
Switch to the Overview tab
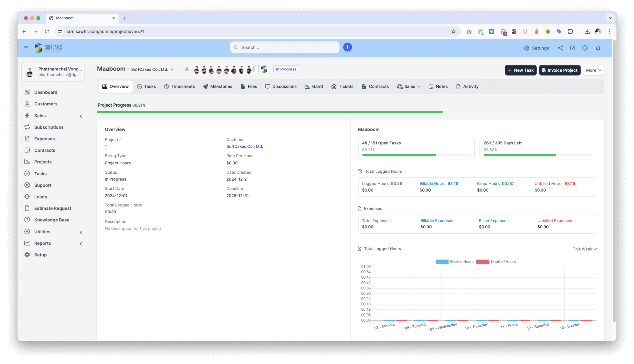click(115, 87)
